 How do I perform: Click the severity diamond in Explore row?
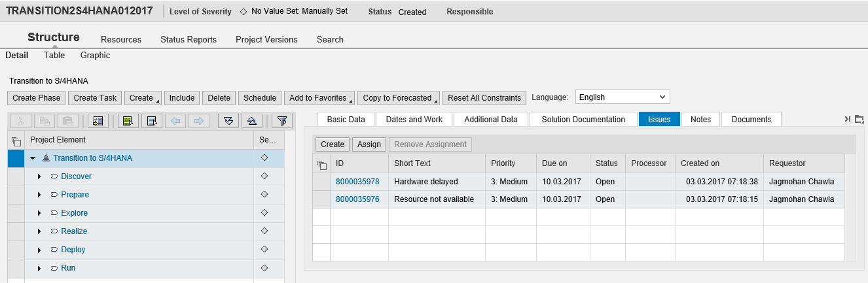(264, 212)
